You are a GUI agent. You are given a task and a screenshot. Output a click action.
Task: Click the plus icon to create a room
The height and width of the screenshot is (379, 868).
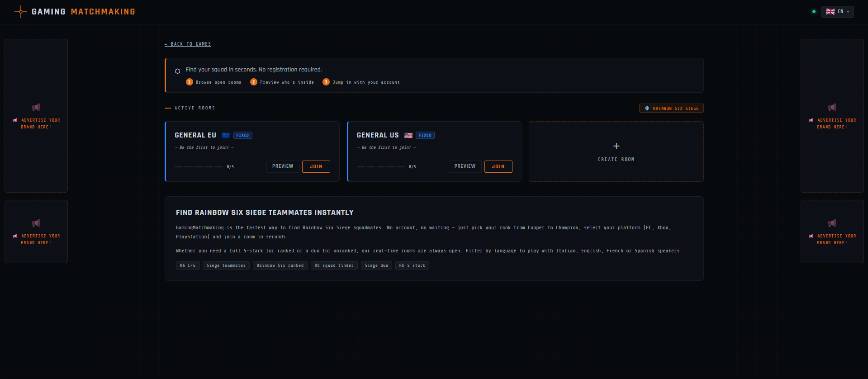(616, 146)
